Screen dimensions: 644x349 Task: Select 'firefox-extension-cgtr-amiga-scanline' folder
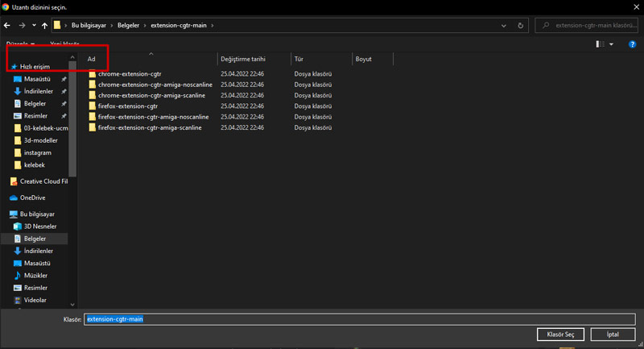150,127
